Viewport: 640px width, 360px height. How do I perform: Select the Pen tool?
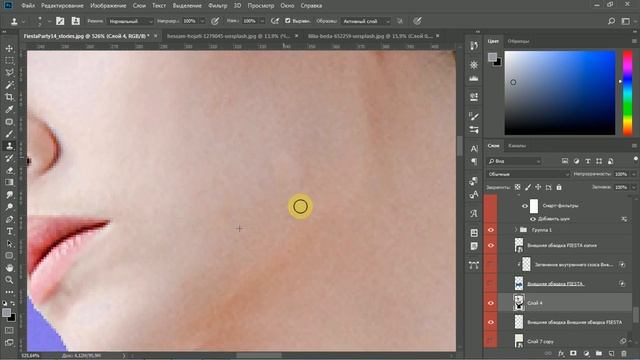coord(9,219)
